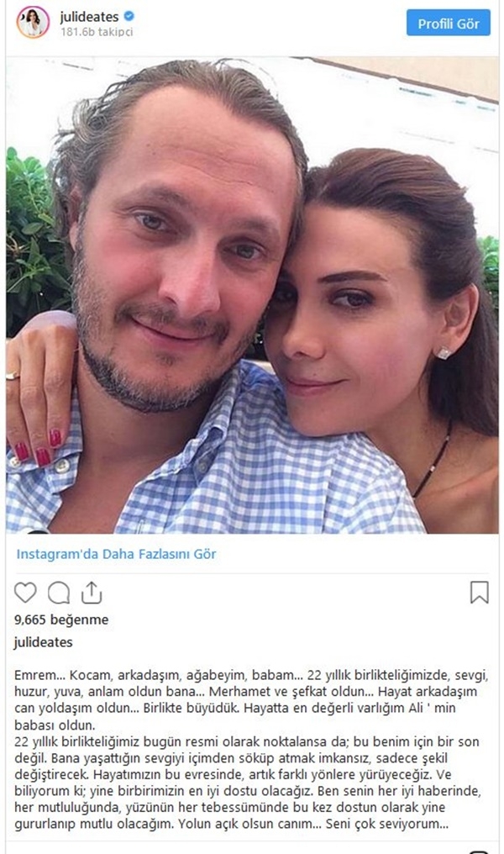Click the Profili Gör button
Image resolution: width=504 pixels, height=854 pixels.
[x=448, y=24]
